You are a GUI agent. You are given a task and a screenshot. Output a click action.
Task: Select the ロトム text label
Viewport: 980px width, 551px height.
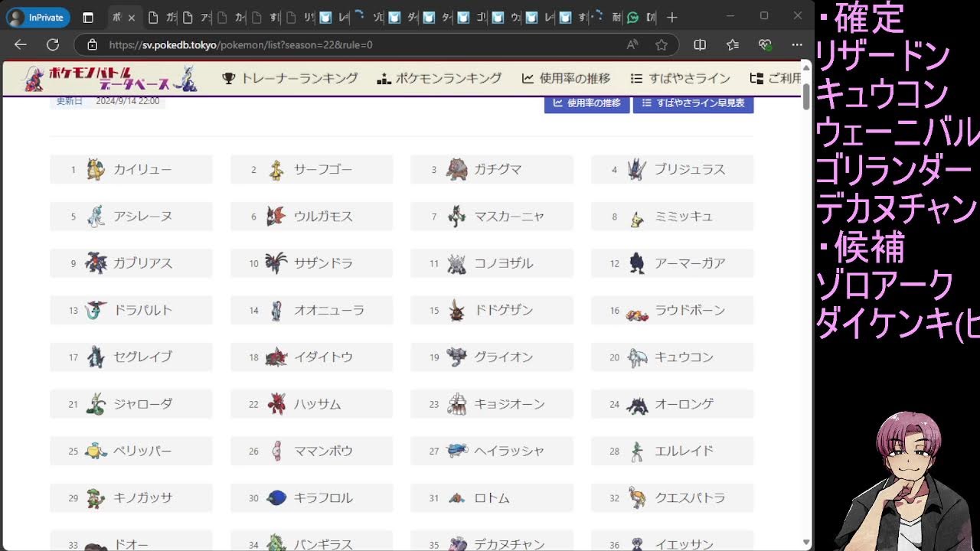pyautogui.click(x=492, y=497)
